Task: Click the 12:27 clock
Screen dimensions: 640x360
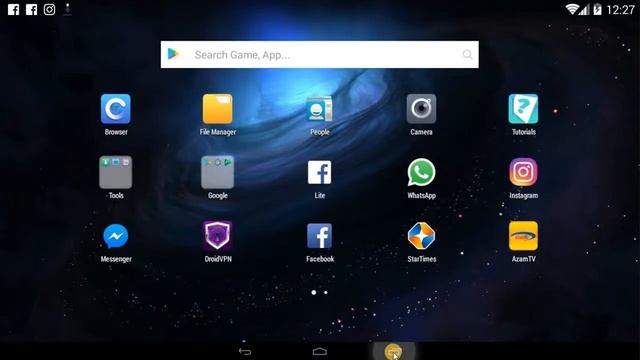Action: coord(620,9)
